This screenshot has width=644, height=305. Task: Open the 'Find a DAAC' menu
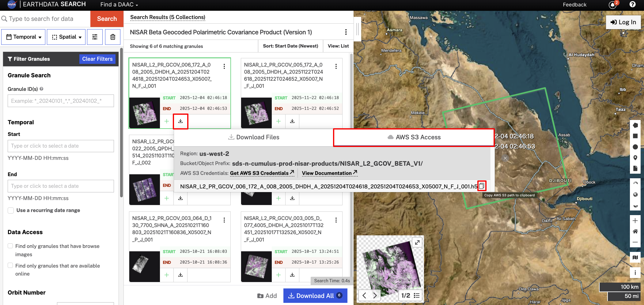(119, 5)
